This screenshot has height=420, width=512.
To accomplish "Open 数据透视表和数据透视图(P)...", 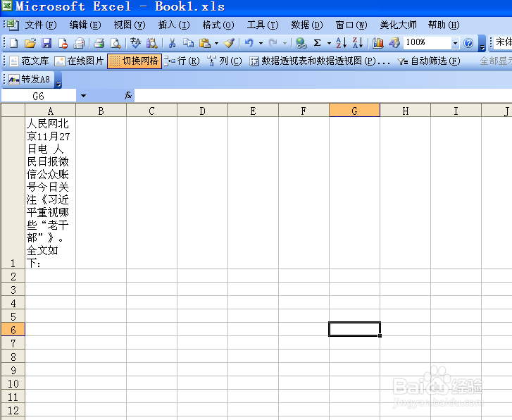I will [319, 61].
